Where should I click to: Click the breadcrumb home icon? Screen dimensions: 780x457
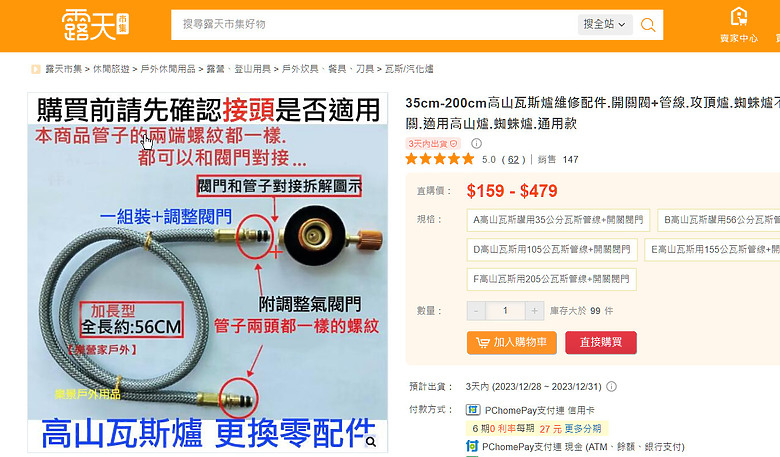coord(36,69)
